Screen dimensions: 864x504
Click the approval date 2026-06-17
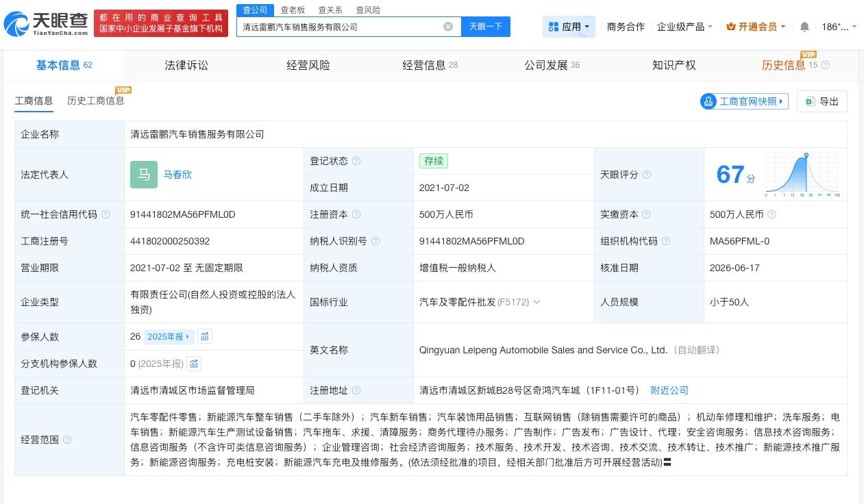click(x=735, y=268)
